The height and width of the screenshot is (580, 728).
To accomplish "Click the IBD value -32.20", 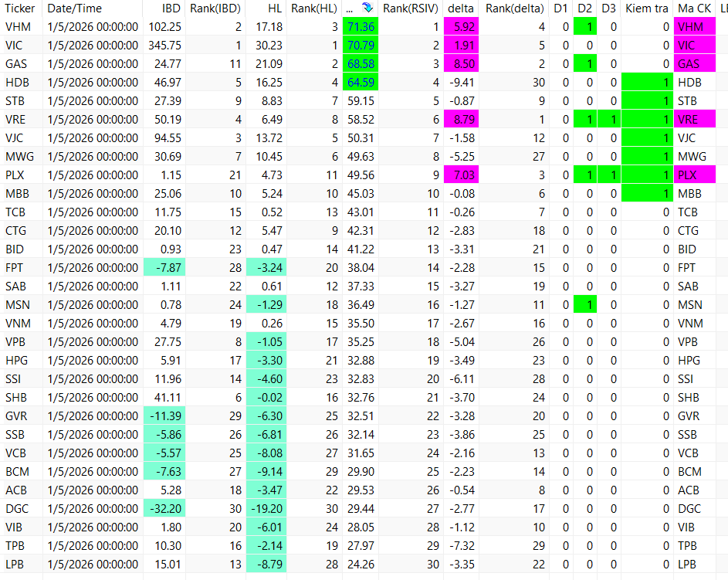I will tap(164, 509).
